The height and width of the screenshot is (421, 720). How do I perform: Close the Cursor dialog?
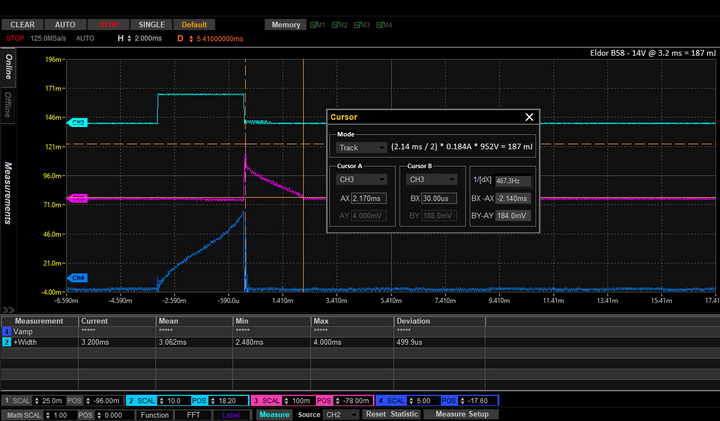pos(531,117)
